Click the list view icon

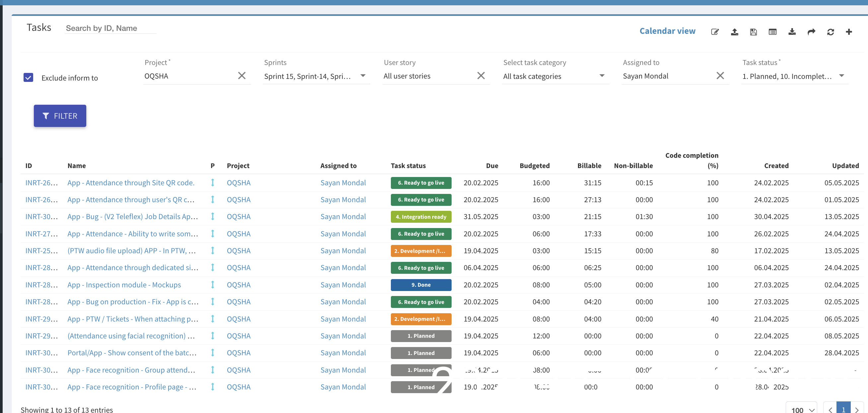[772, 31]
